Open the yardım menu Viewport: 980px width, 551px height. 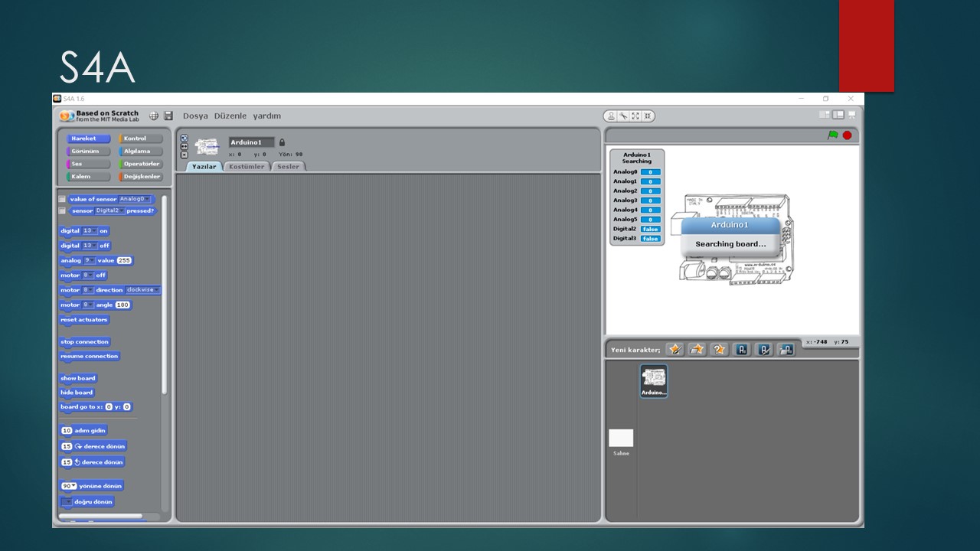click(267, 116)
